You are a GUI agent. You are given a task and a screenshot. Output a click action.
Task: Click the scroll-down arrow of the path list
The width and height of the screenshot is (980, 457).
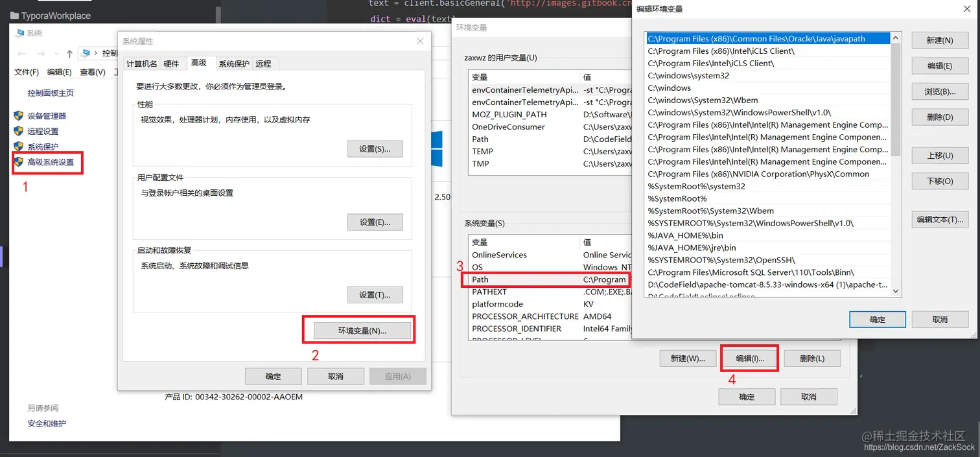[x=896, y=291]
